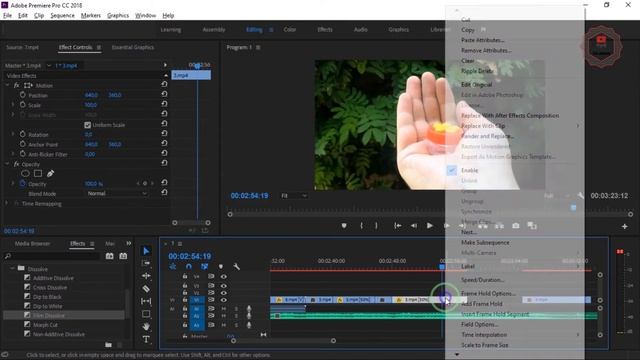Expand the Rotation property
Viewport: 640px width, 360px height.
13,134
